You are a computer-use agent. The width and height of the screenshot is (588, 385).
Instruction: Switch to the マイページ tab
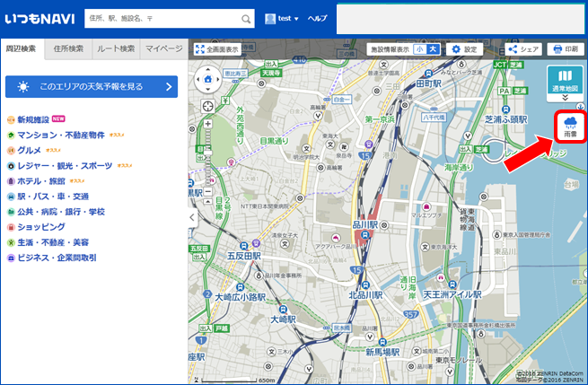(164, 49)
